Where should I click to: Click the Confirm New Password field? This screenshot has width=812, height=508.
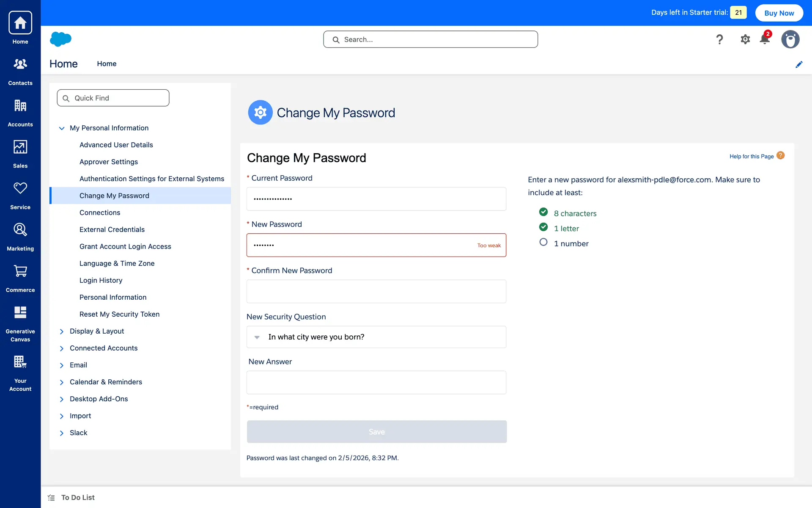tap(376, 291)
